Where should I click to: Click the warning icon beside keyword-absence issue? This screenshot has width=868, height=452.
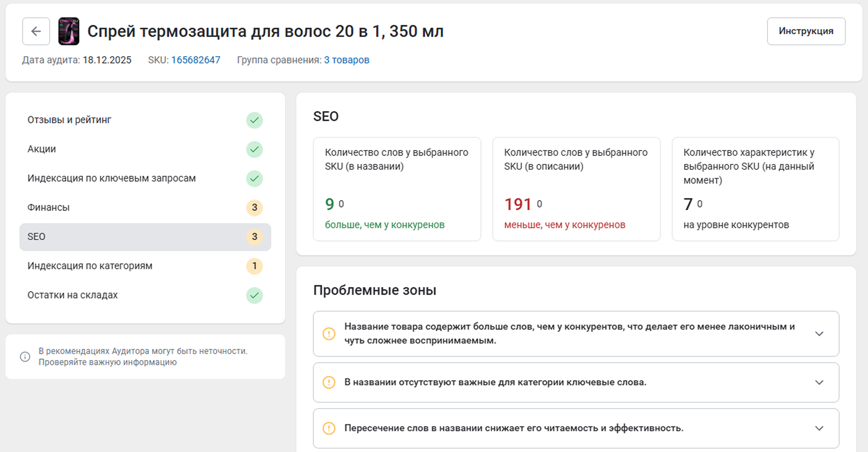pyautogui.click(x=329, y=382)
